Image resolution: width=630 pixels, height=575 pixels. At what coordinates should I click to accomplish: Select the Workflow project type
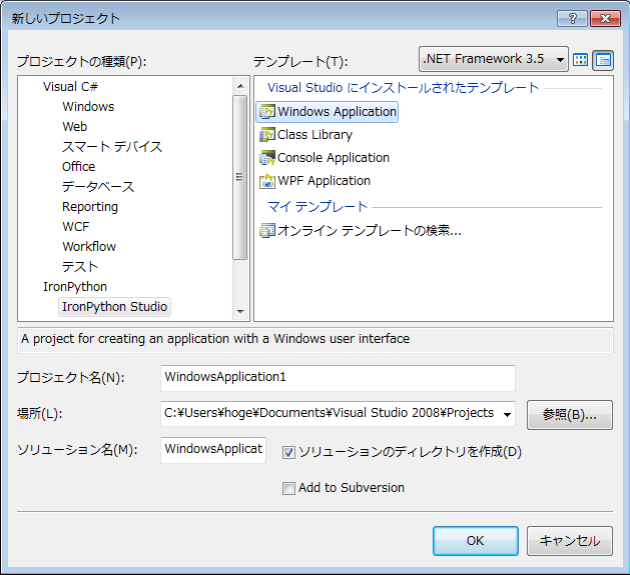89,247
